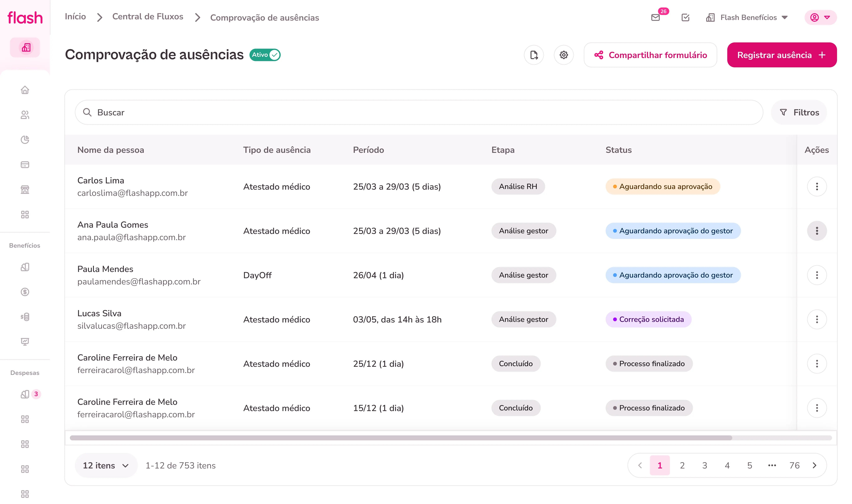The width and height of the screenshot is (852, 504).
Task: Open the tasks checklist icon in header
Action: pyautogui.click(x=685, y=17)
